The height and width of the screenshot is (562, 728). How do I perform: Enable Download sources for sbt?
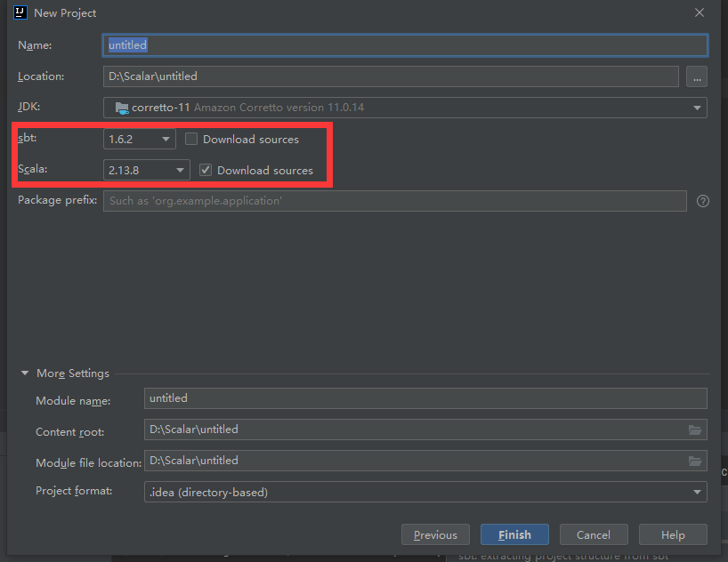(x=191, y=139)
